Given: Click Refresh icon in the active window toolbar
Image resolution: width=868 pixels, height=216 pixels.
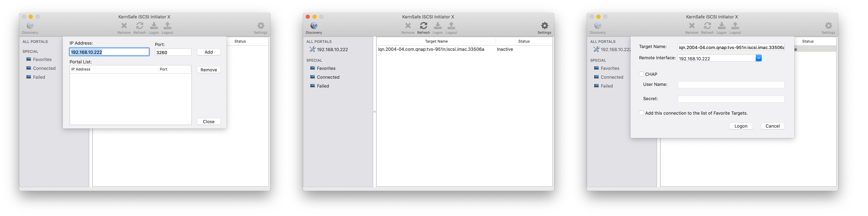Looking at the screenshot, I should [423, 26].
